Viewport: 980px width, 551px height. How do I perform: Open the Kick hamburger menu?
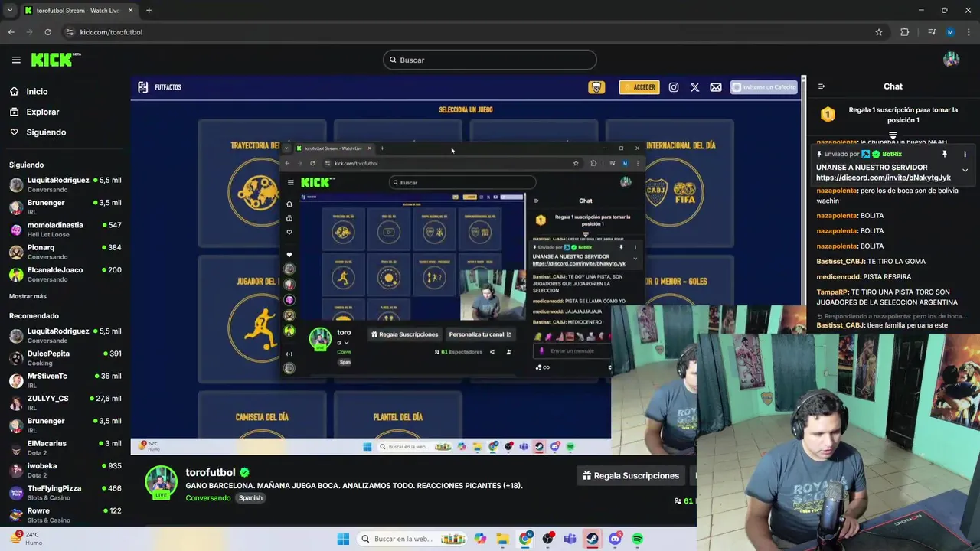[16, 60]
